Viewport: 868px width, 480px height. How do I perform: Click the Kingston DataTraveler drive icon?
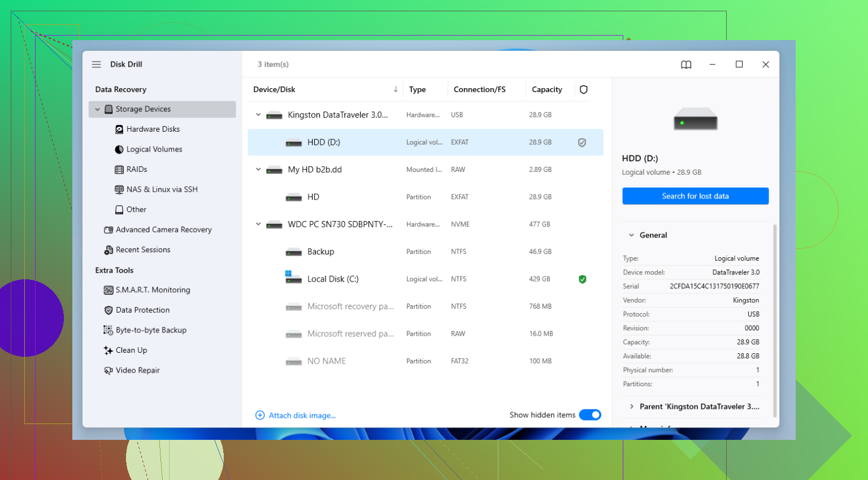(274, 115)
